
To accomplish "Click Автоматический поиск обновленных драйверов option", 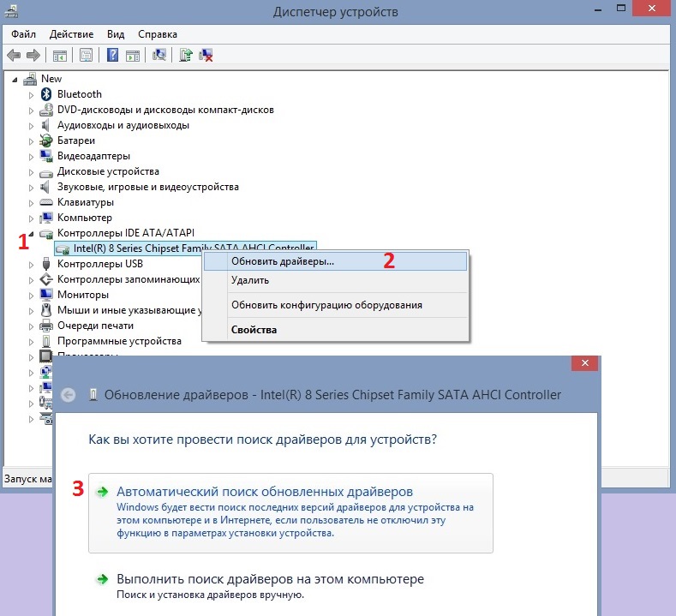I will tap(290, 513).
